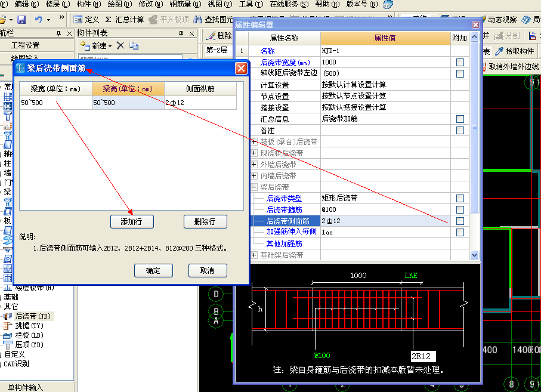Open the 楼层(L) menu
Image resolution: width=541 pixels, height=392 pixels.
(58, 4)
